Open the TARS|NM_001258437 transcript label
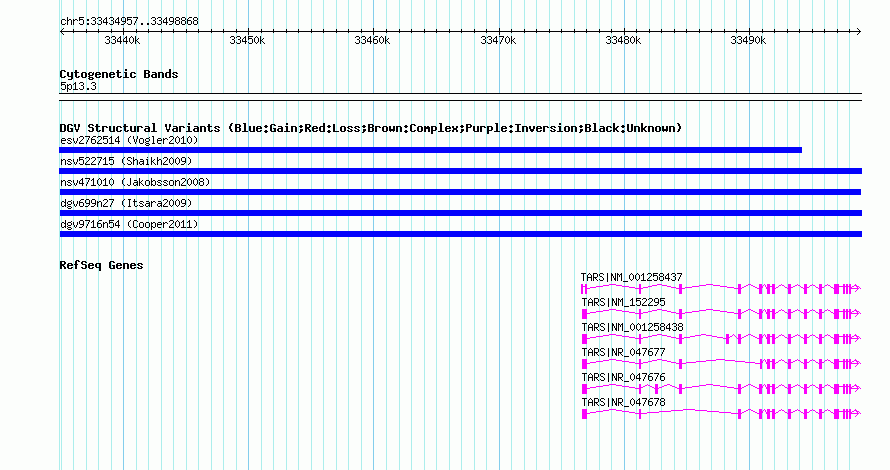 632,277
